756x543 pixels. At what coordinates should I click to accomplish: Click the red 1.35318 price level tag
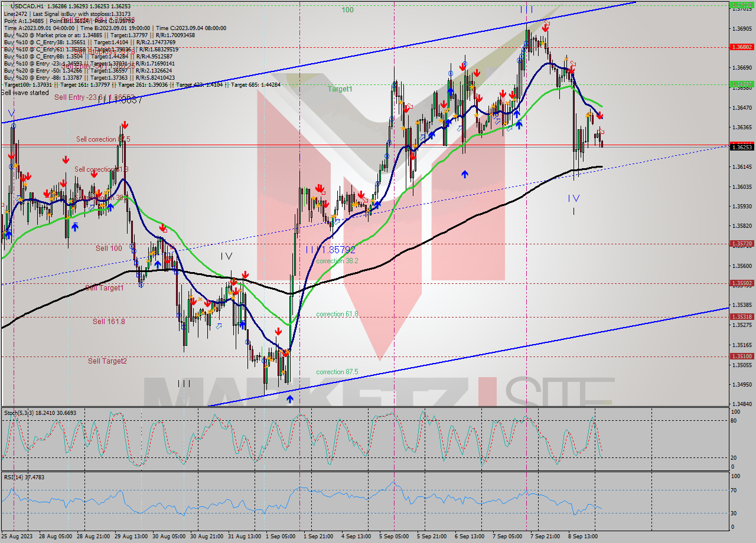[741, 316]
